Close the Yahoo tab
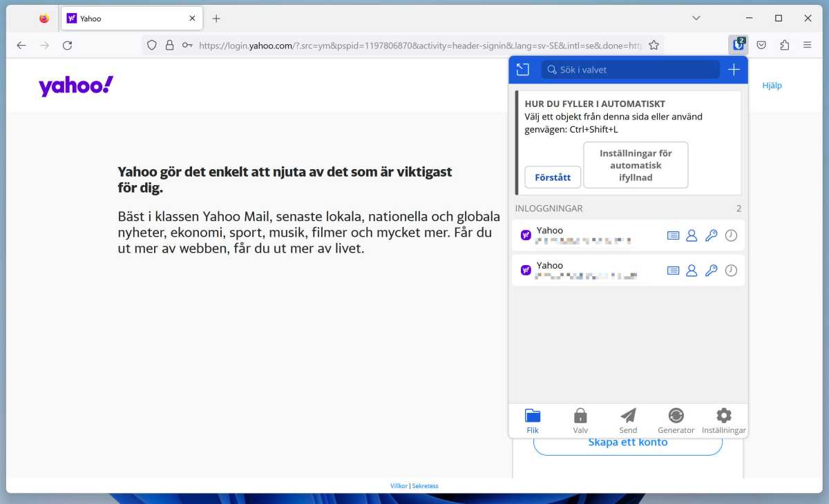The image size is (829, 504). [192, 19]
